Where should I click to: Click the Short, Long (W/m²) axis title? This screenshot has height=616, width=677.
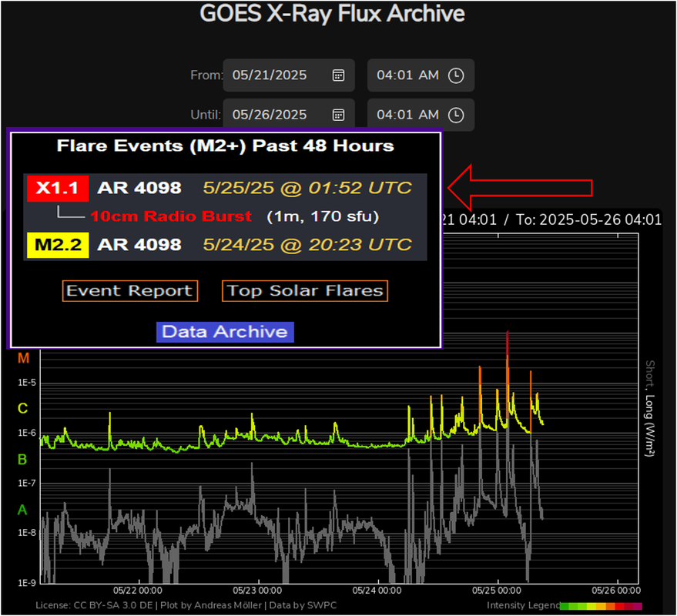tap(650, 409)
